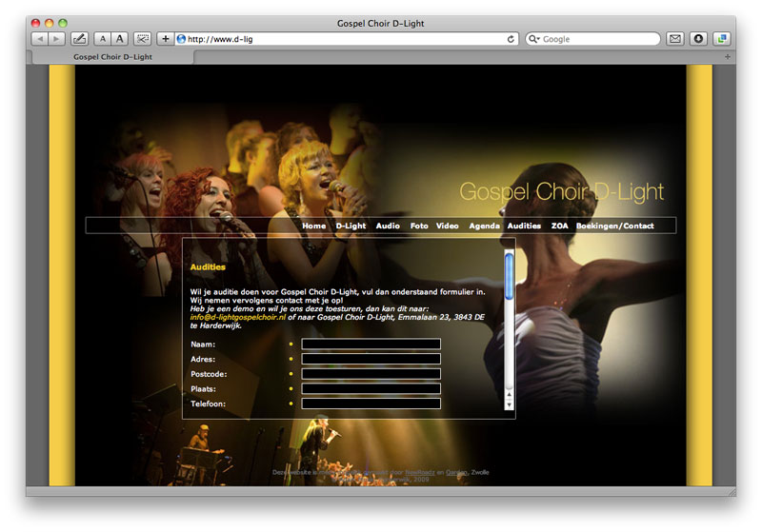Add bookmark with the plus button
The image size is (762, 532).
click(x=165, y=39)
